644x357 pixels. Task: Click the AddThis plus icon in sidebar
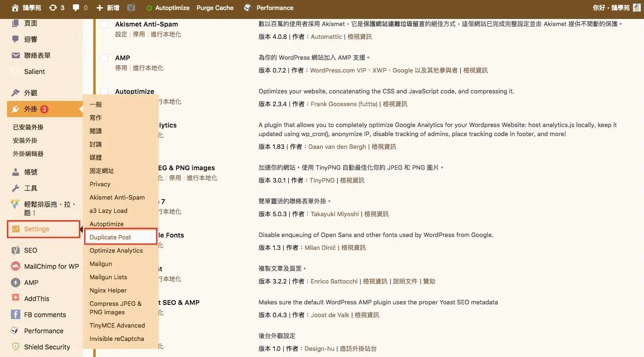point(16,299)
